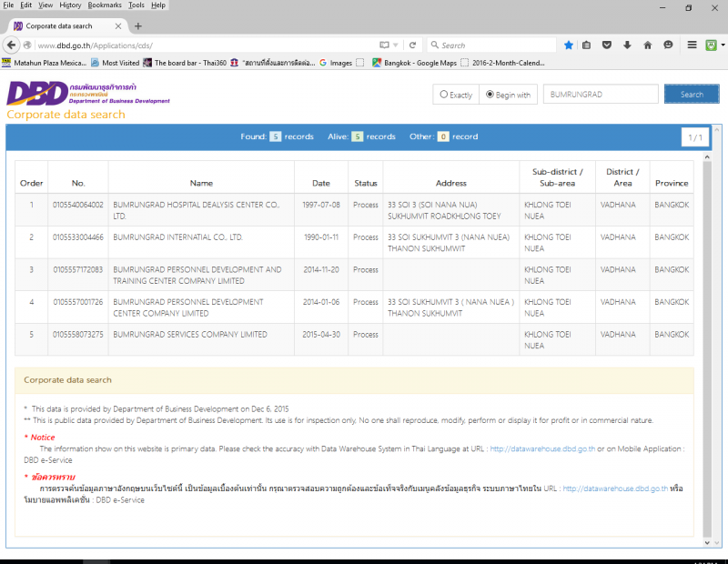Open the File menu
This screenshot has width=728, height=564.
tap(8, 5)
